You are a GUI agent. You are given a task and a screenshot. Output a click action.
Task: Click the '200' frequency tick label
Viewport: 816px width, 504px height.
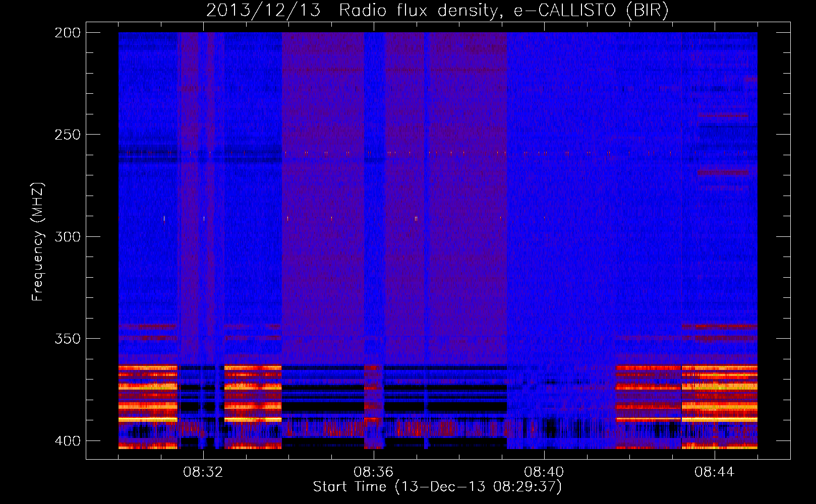tap(67, 33)
